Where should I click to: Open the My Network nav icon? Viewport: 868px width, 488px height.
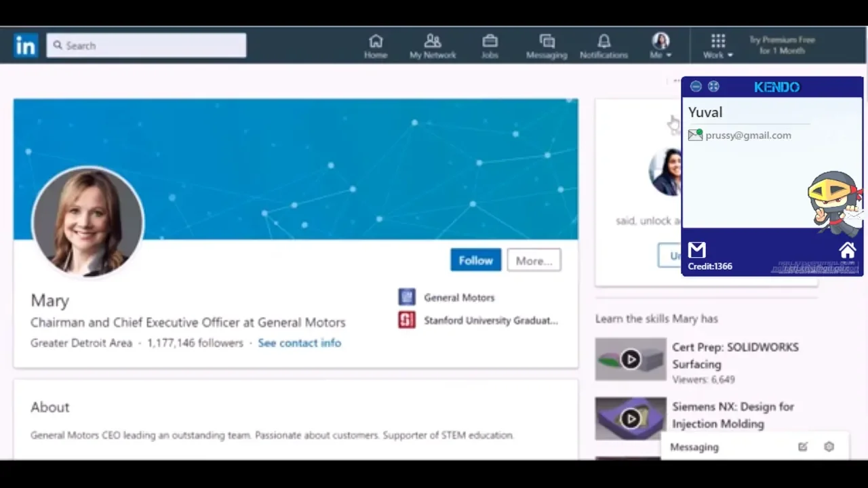point(433,46)
